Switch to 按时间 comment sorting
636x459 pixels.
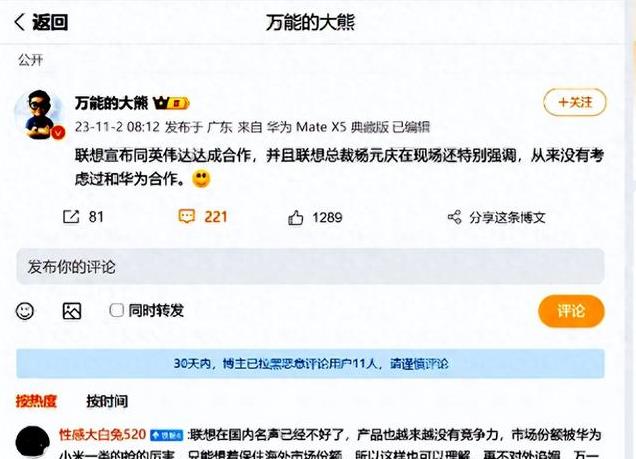(107, 401)
